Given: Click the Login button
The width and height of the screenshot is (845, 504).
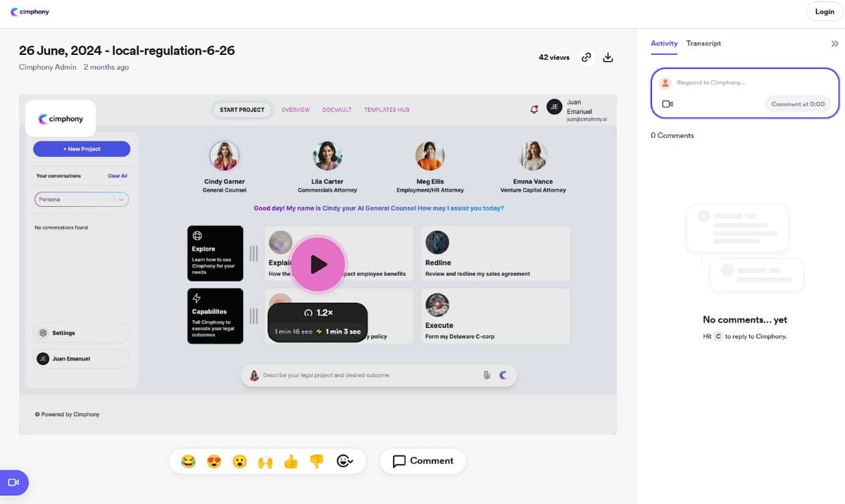Looking at the screenshot, I should point(824,12).
